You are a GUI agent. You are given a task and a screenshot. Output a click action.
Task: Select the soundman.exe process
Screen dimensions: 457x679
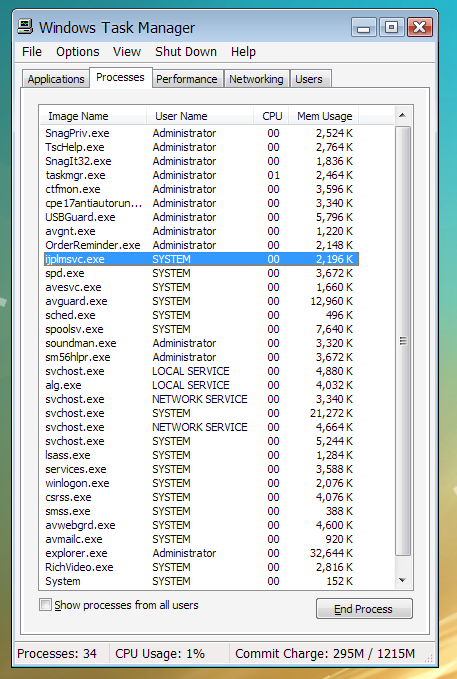201,343
